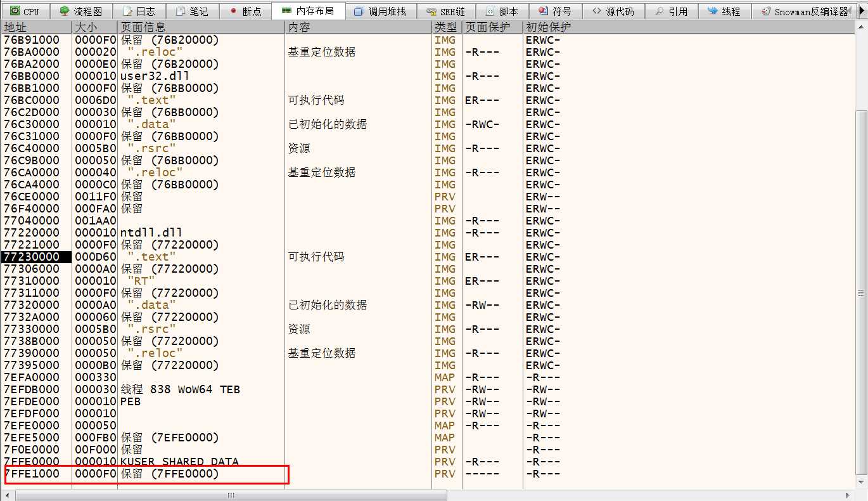Click the horizontal scrollbar thumb
Viewport: 868px width, 501px height.
[x=231, y=495]
